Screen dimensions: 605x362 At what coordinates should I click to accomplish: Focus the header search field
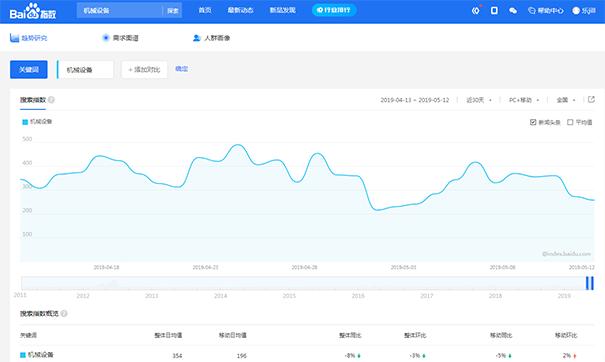[120, 10]
